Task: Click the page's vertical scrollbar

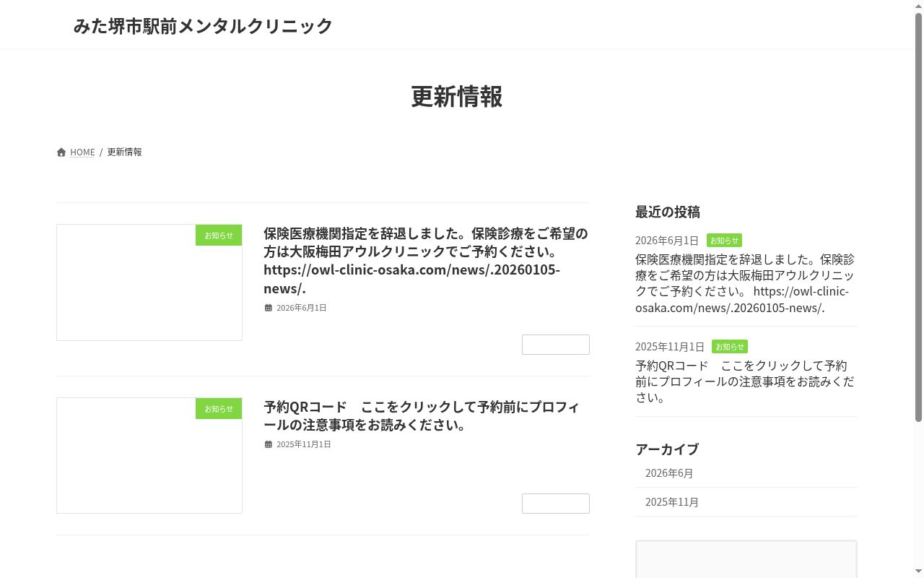Action: click(919, 217)
